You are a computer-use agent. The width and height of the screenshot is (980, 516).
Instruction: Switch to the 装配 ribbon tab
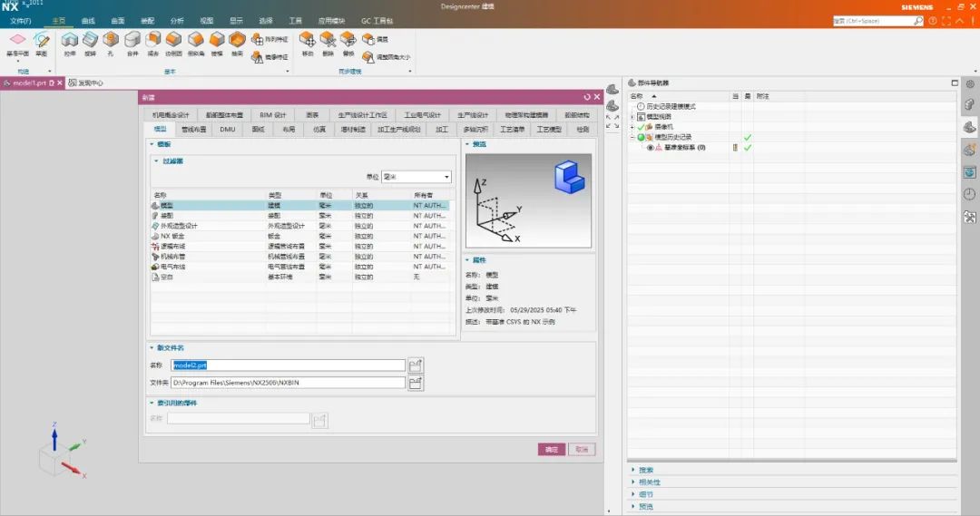click(x=148, y=21)
